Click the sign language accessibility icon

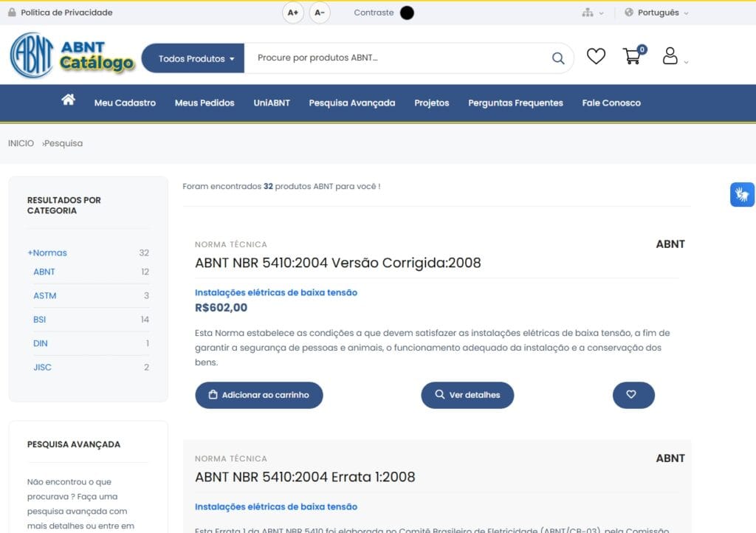point(742,195)
